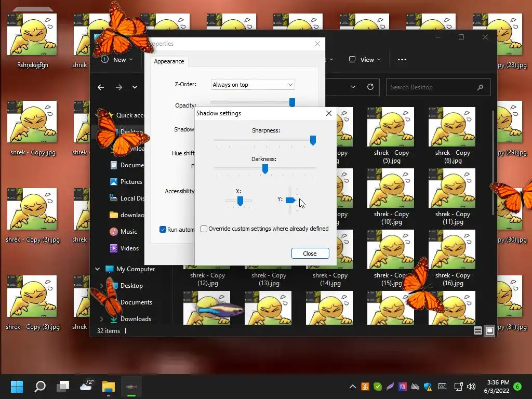Refresh the File Explorer folder
The height and width of the screenshot is (399, 532).
pos(370,87)
